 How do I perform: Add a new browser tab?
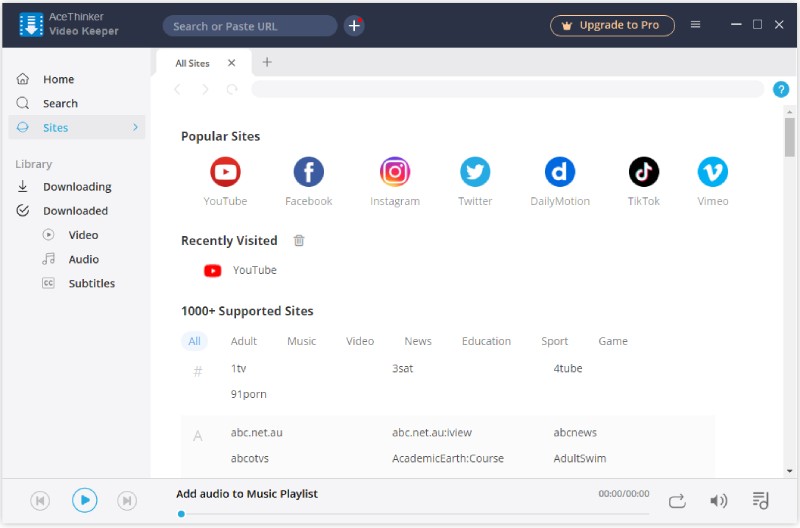267,63
